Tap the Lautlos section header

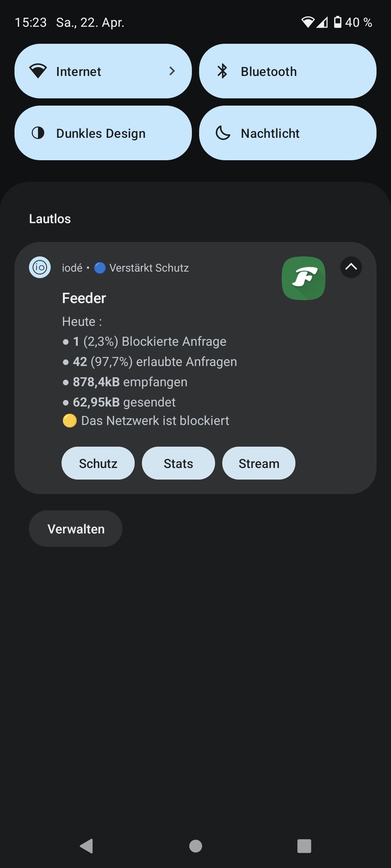point(50,219)
